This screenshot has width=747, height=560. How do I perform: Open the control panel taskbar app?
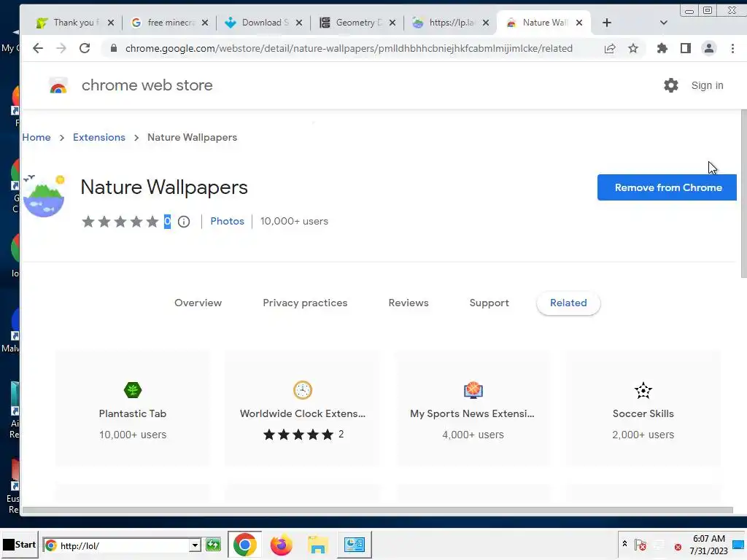coord(355,545)
